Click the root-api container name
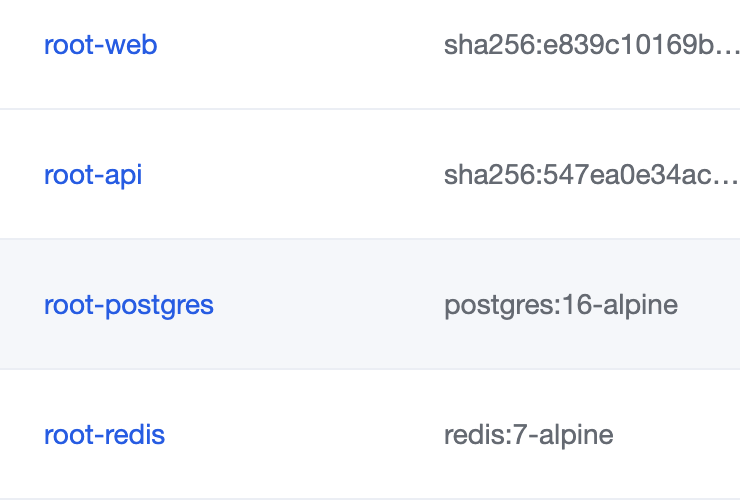 click(x=93, y=175)
